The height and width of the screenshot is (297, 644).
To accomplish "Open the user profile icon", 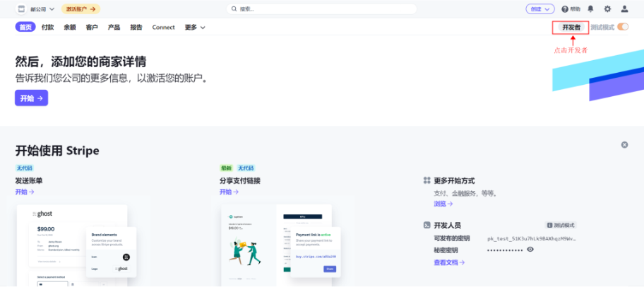I will pos(624,8).
